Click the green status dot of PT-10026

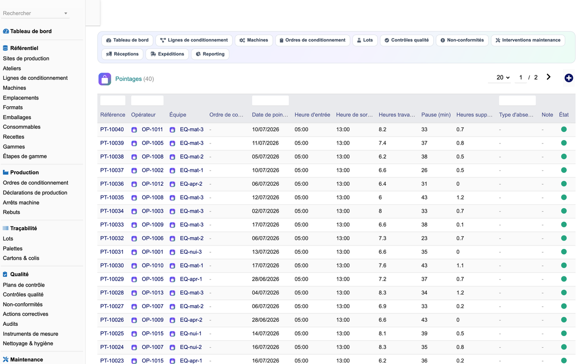[564, 319]
